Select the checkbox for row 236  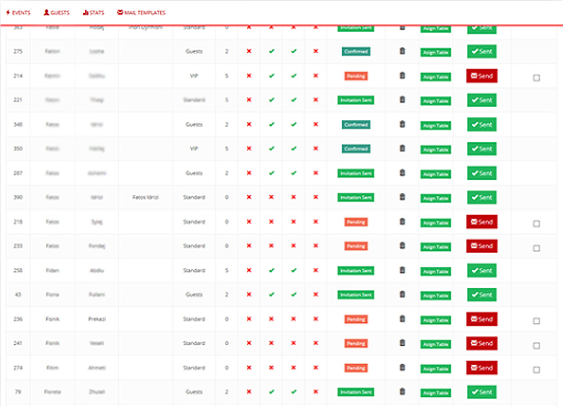(536, 321)
